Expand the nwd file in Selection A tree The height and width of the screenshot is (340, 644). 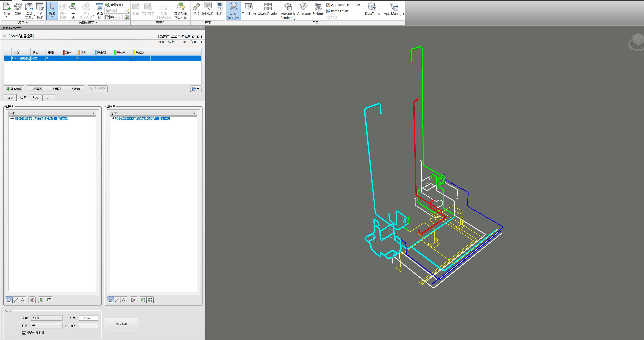(11, 118)
